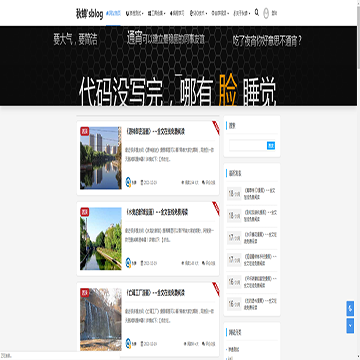360x360 pixels.
Task: Click the red corner ribbon on the first article
Action: point(216,127)
